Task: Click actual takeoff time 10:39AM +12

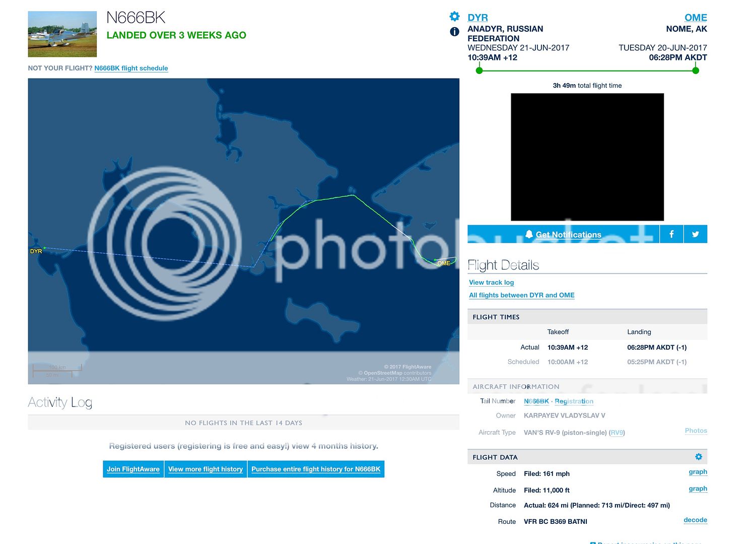Action: pos(568,348)
